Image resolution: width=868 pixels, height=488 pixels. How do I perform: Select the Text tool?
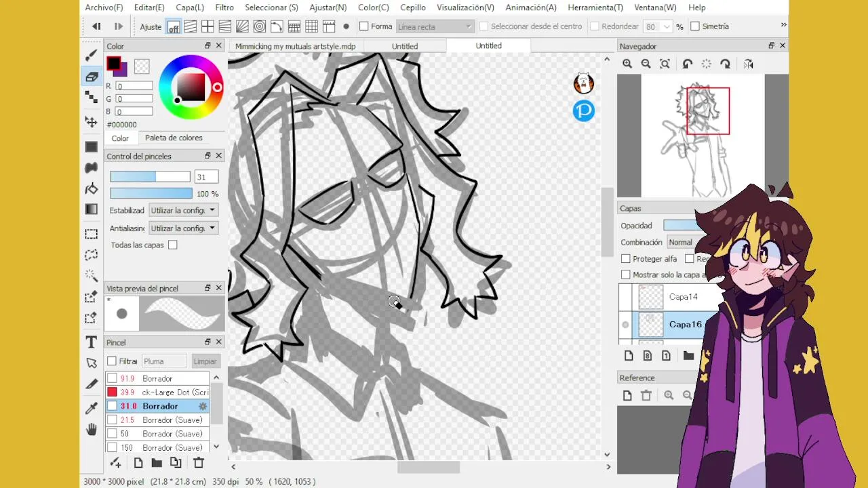(91, 342)
